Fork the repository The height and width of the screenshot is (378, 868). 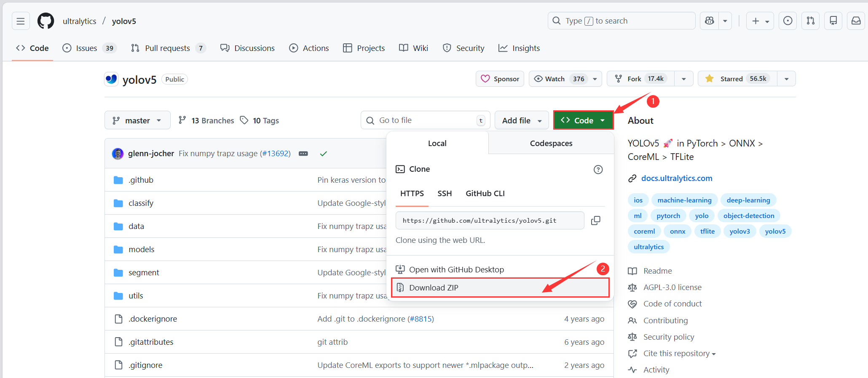640,79
